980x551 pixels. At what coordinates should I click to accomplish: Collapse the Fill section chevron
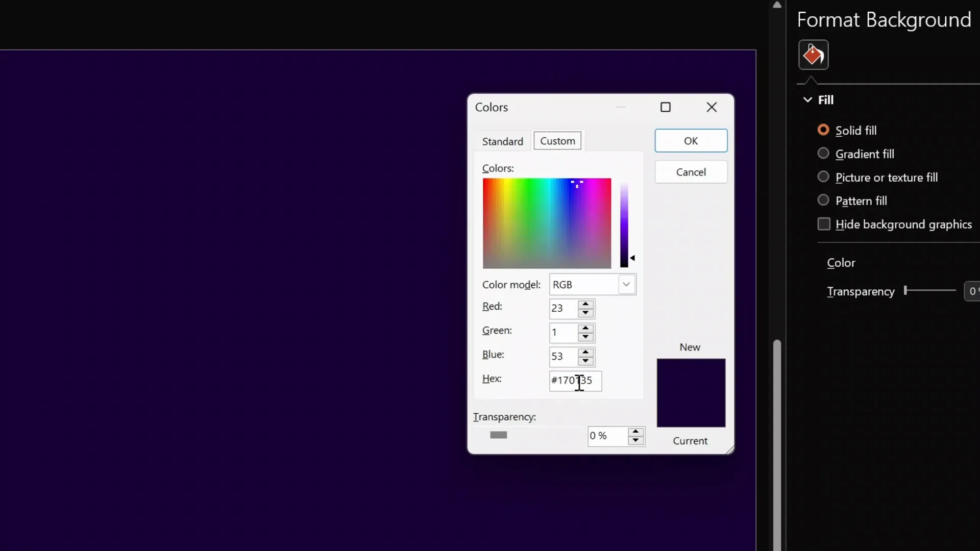pyautogui.click(x=807, y=100)
